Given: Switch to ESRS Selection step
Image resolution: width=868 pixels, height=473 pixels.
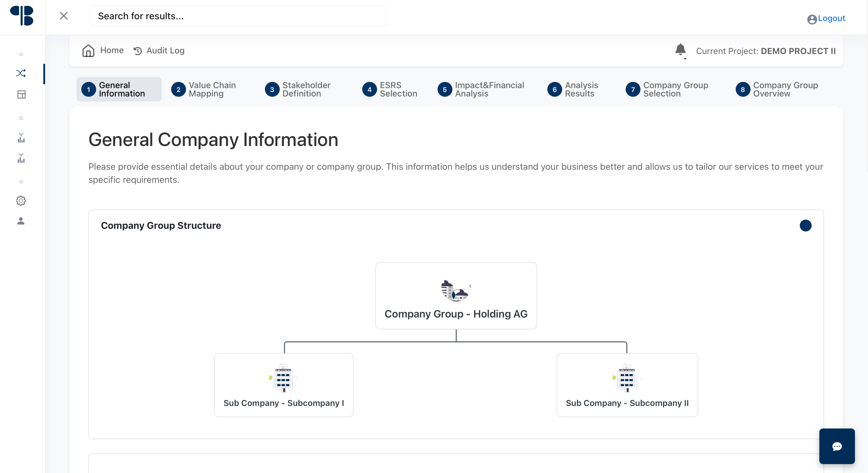Looking at the screenshot, I should tap(390, 89).
